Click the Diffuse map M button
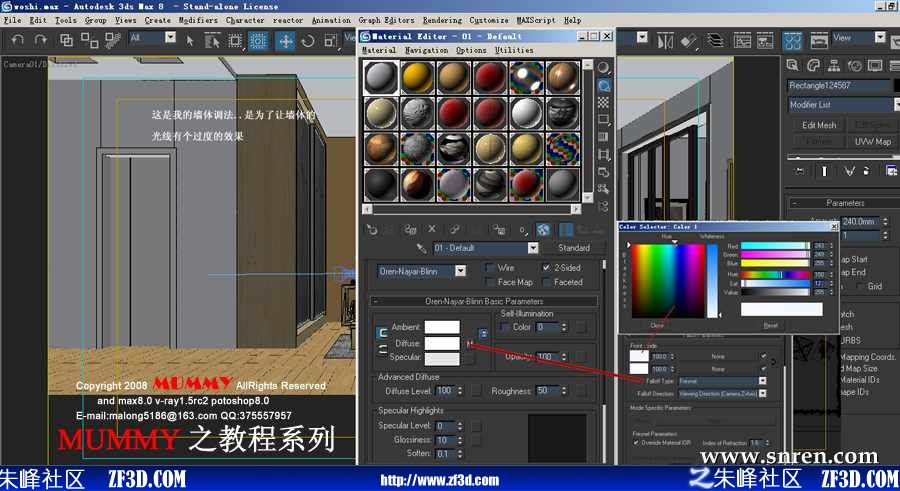Image resolution: width=900 pixels, height=491 pixels. 469,343
